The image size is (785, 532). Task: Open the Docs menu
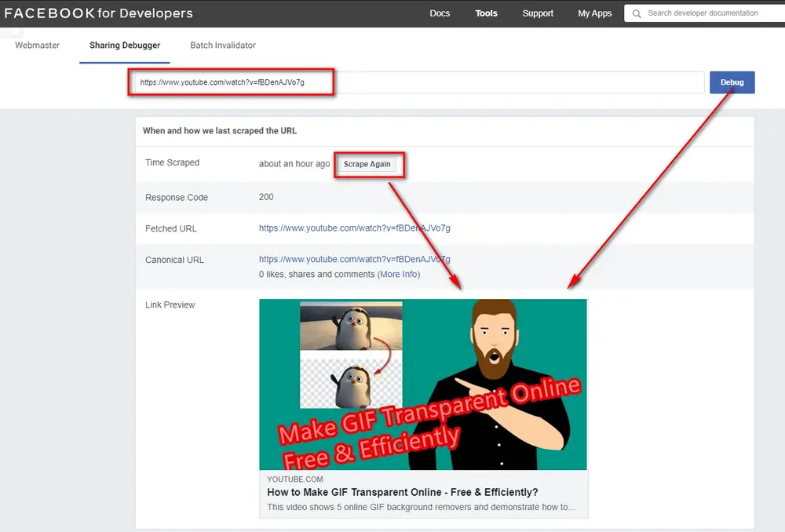[440, 13]
